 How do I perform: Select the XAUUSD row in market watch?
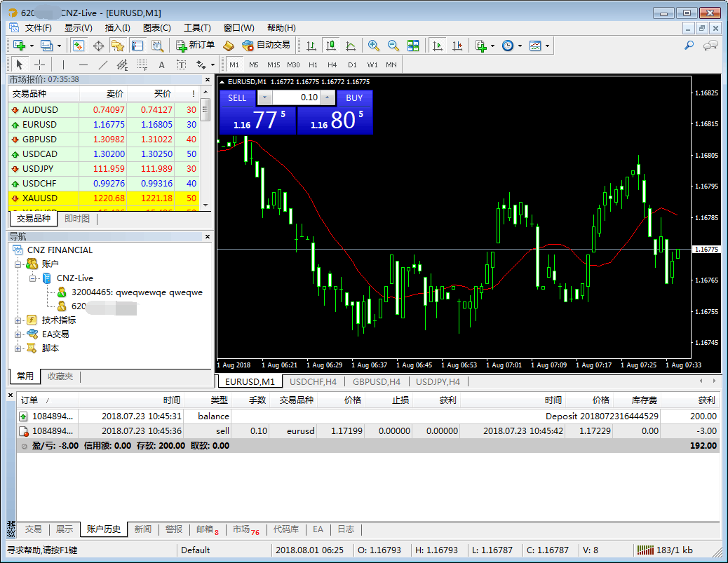[x=104, y=198]
